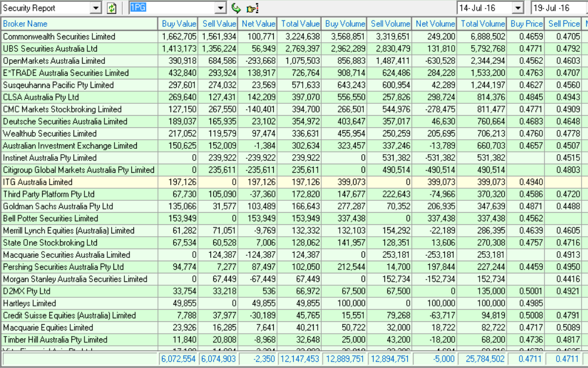Select E*TRADE Australia Securities Limited broker
The width and height of the screenshot is (588, 368).
[x=66, y=73]
